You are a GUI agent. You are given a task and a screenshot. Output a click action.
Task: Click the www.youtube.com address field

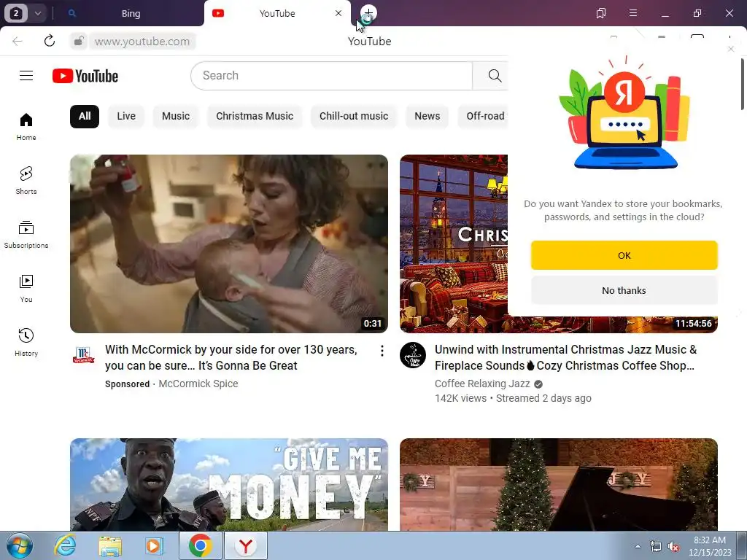[x=142, y=42]
